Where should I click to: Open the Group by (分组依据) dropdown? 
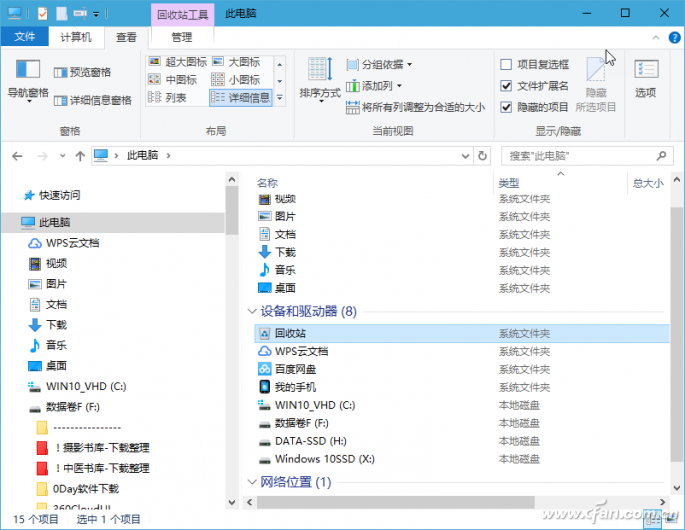tap(379, 65)
